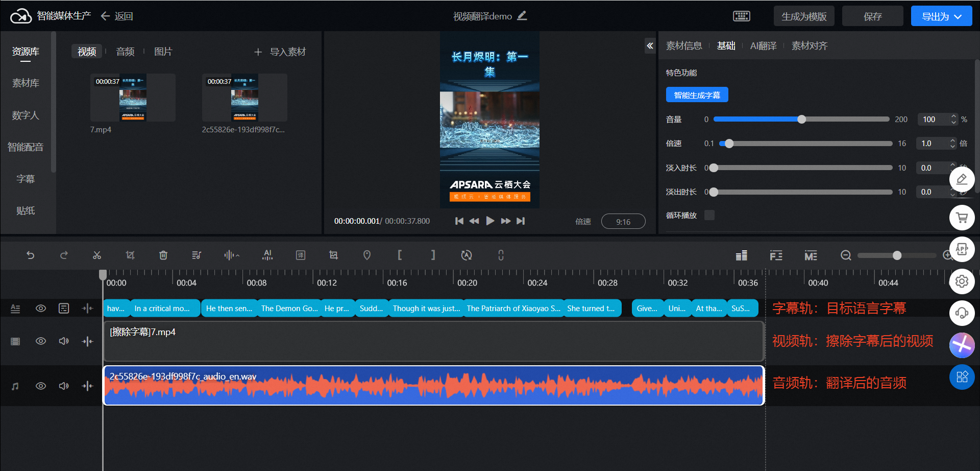Set the out-point right bracket
The height and width of the screenshot is (471, 980).
coord(433,255)
